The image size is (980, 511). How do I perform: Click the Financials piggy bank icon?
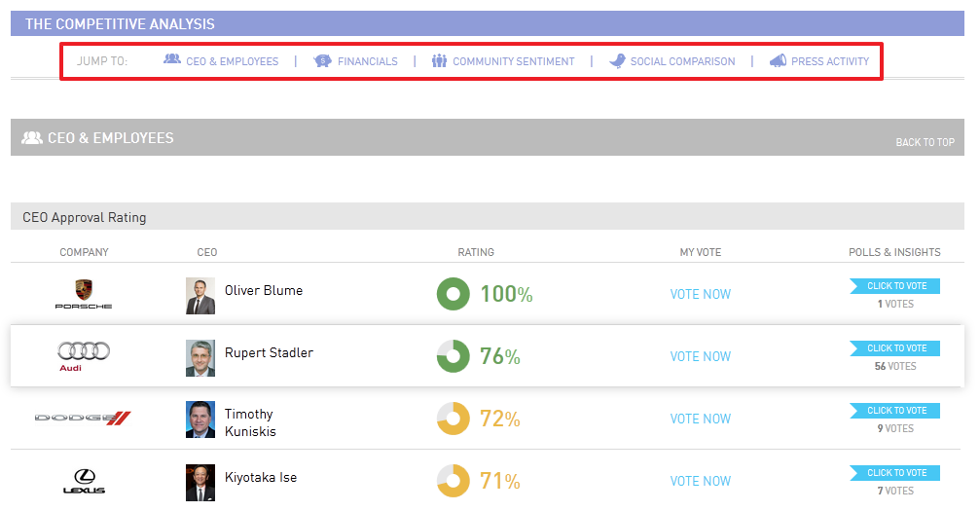(x=322, y=60)
